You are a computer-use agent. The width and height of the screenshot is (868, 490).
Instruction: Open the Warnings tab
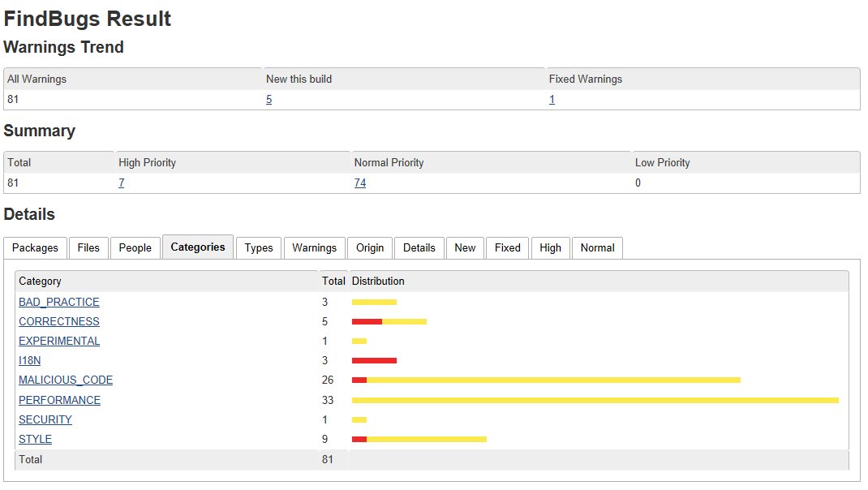pos(315,248)
